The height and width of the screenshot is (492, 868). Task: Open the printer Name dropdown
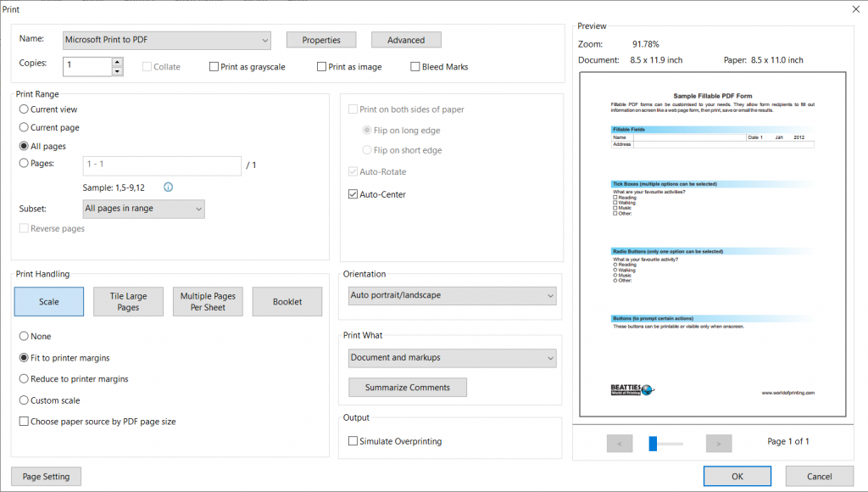point(167,40)
